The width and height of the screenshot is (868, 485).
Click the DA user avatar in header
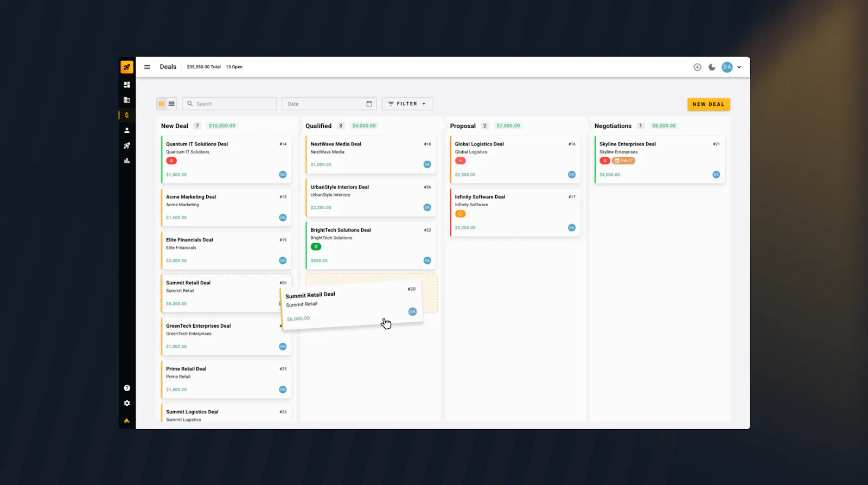727,67
